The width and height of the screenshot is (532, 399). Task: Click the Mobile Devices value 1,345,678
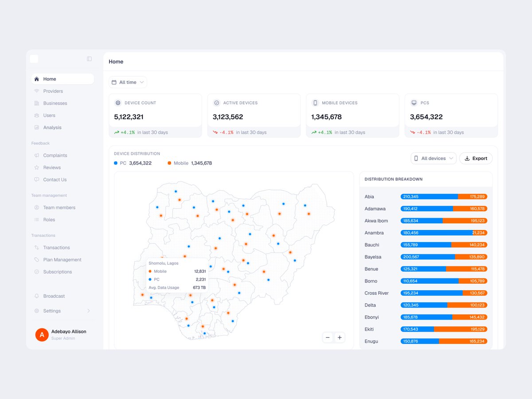pyautogui.click(x=326, y=117)
